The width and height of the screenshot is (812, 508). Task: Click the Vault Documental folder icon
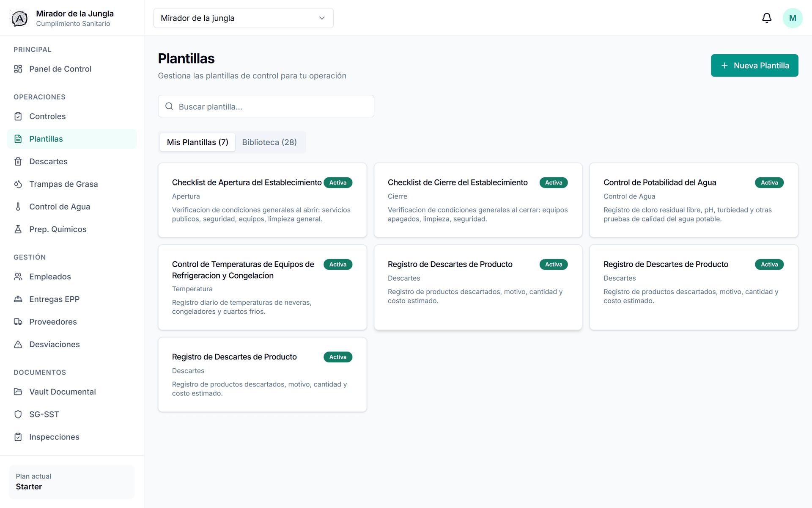click(x=18, y=392)
